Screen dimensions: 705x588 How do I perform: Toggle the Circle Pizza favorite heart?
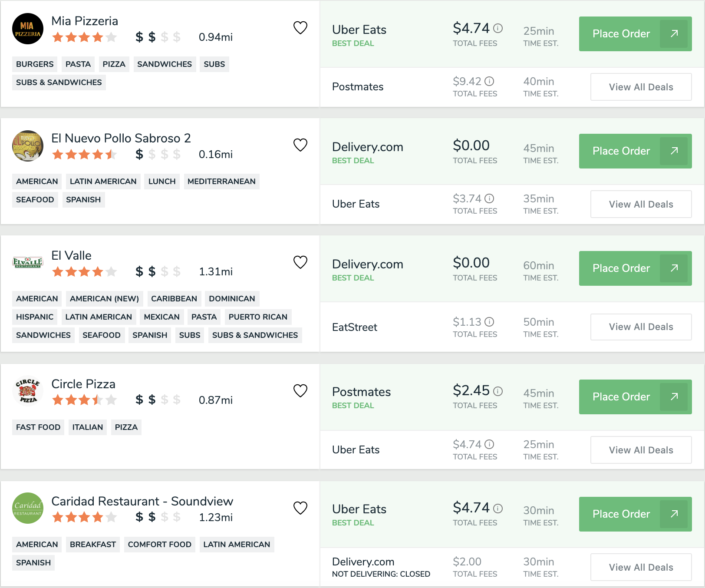(x=300, y=391)
